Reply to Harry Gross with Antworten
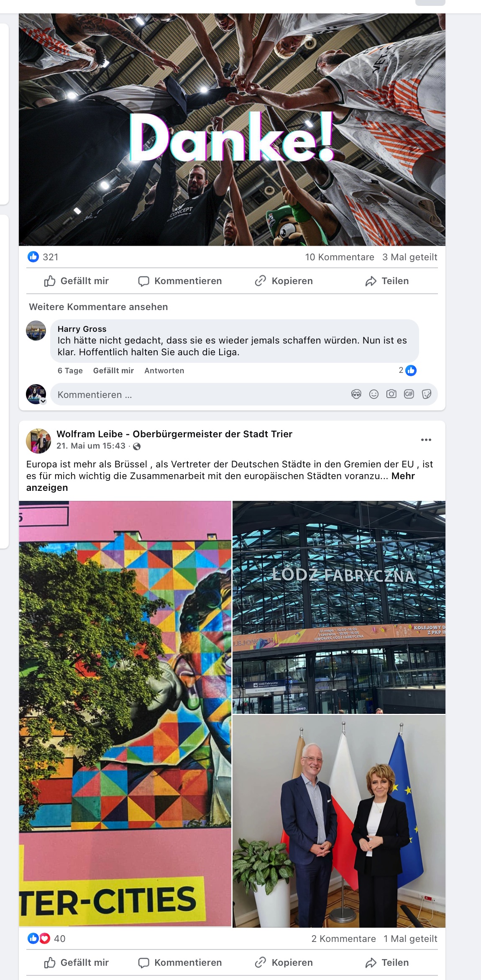Screen dimensions: 481x980 [x=164, y=371]
